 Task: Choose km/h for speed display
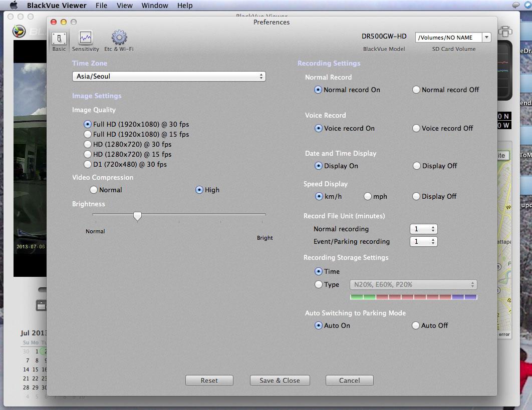click(319, 196)
